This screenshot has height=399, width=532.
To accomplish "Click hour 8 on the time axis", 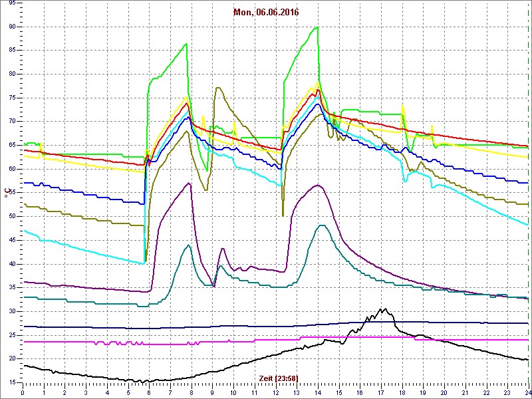I will (x=192, y=392).
